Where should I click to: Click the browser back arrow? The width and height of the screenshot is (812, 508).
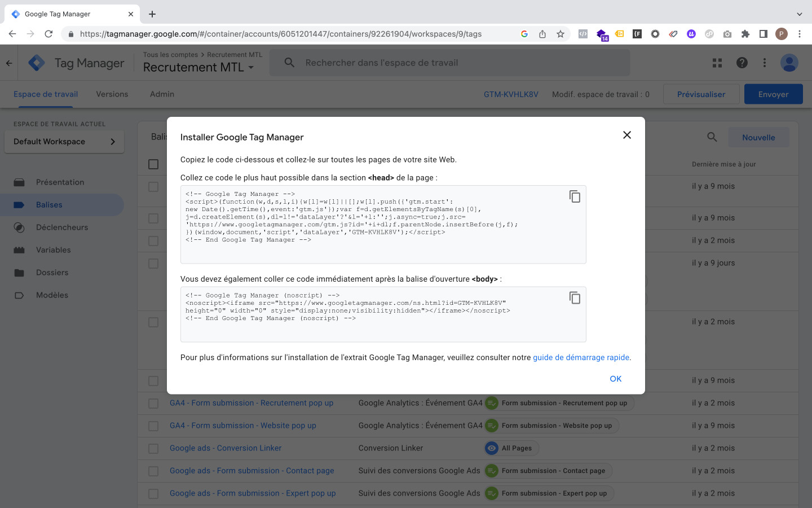pyautogui.click(x=12, y=34)
